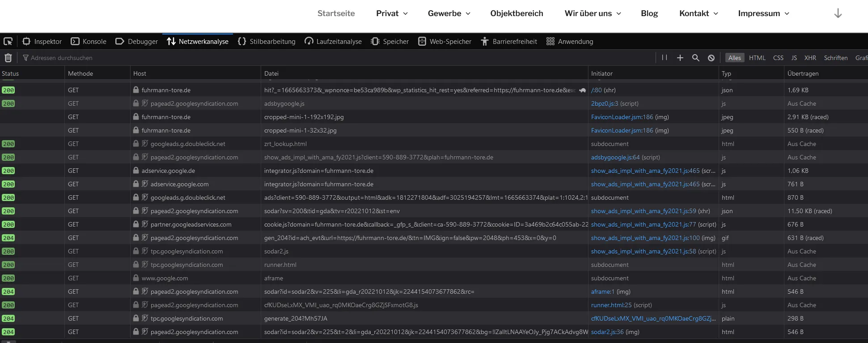The height and width of the screenshot is (343, 868).
Task: Open the Barrierefreiheit tab
Action: (509, 42)
